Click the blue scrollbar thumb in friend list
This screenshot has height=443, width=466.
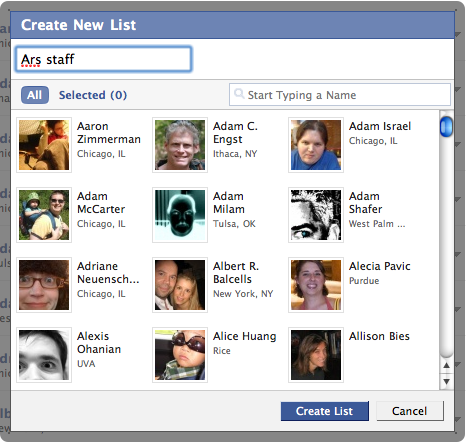(446, 127)
